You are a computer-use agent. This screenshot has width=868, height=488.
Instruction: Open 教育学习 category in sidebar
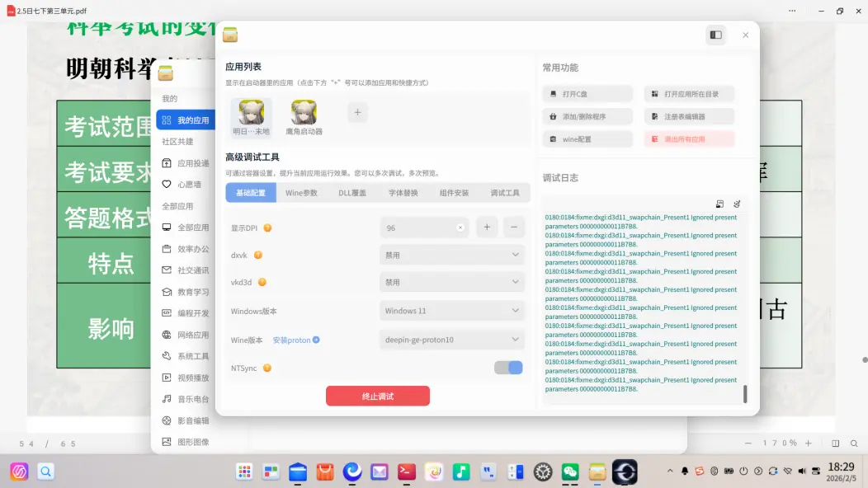(186, 292)
